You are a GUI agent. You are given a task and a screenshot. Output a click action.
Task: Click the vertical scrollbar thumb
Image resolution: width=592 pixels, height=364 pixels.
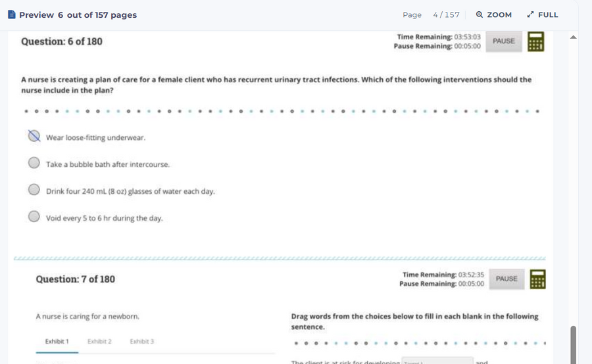pyautogui.click(x=573, y=344)
